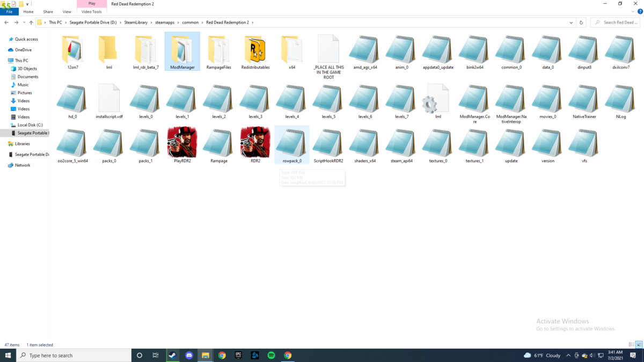The height and width of the screenshot is (362, 644).
Task: Select Local Disk (C:) in navigation pane
Action: [30, 125]
